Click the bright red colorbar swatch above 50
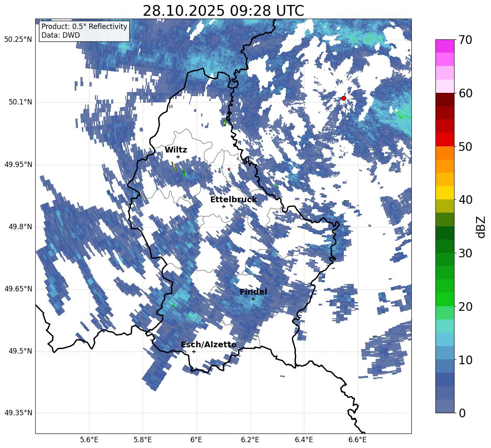Screen dimensions: 491x448 pos(445,140)
